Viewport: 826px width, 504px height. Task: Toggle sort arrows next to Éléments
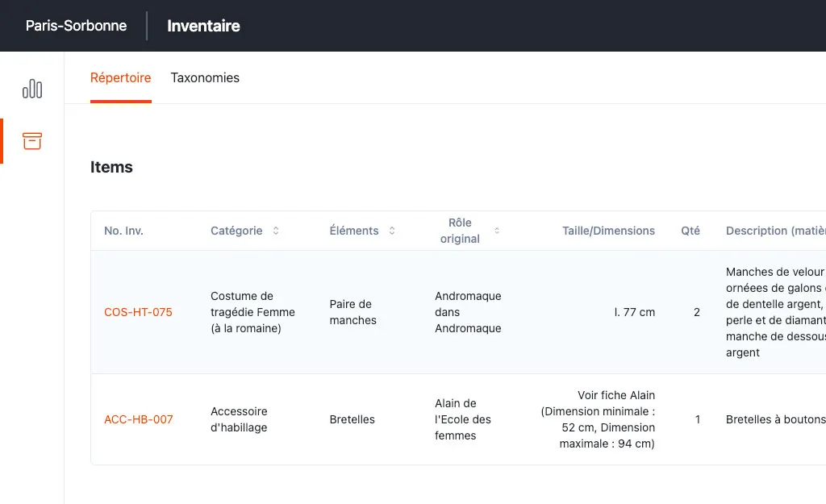pos(392,231)
